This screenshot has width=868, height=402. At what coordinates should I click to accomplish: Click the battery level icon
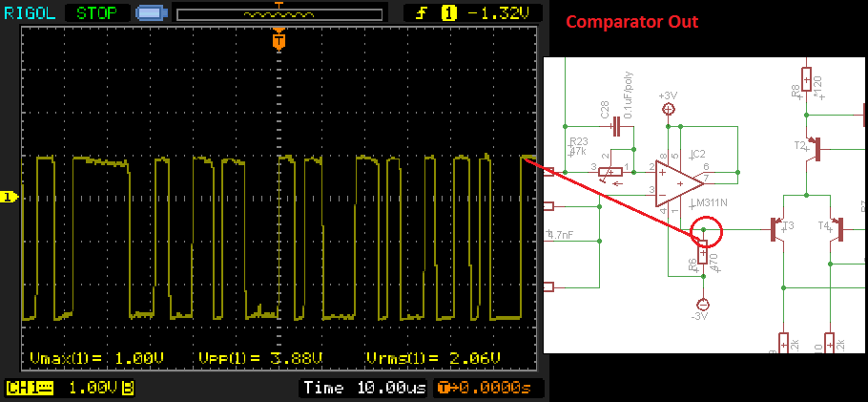tap(152, 12)
